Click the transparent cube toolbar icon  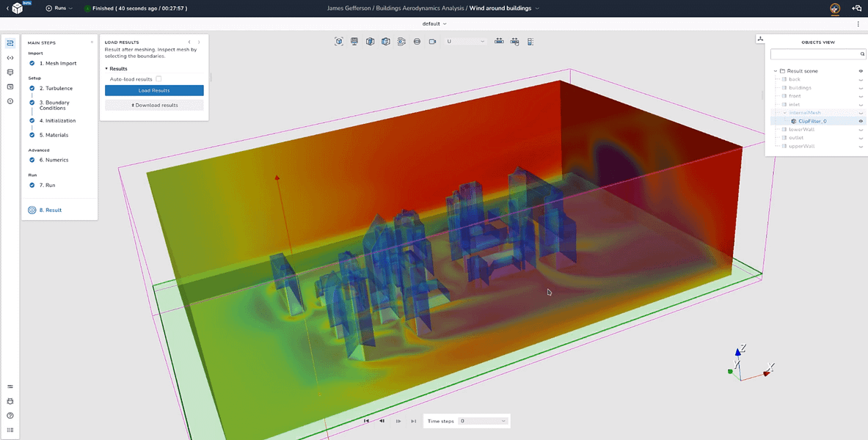pos(386,42)
